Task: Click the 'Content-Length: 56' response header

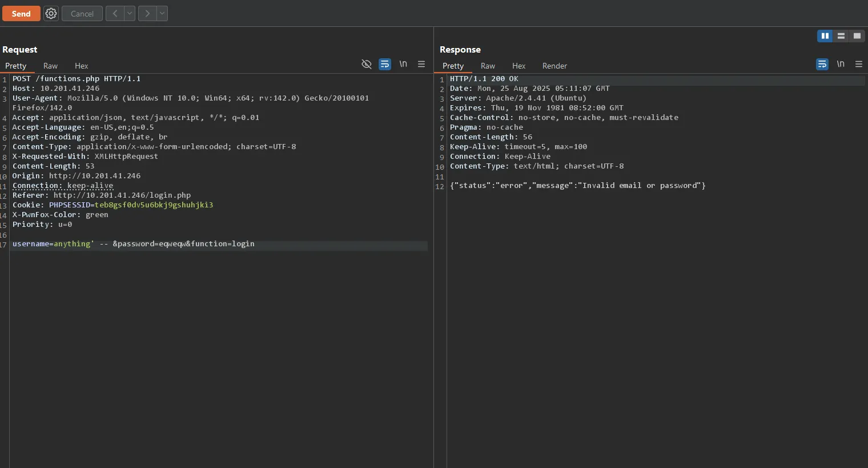Action: (491, 137)
